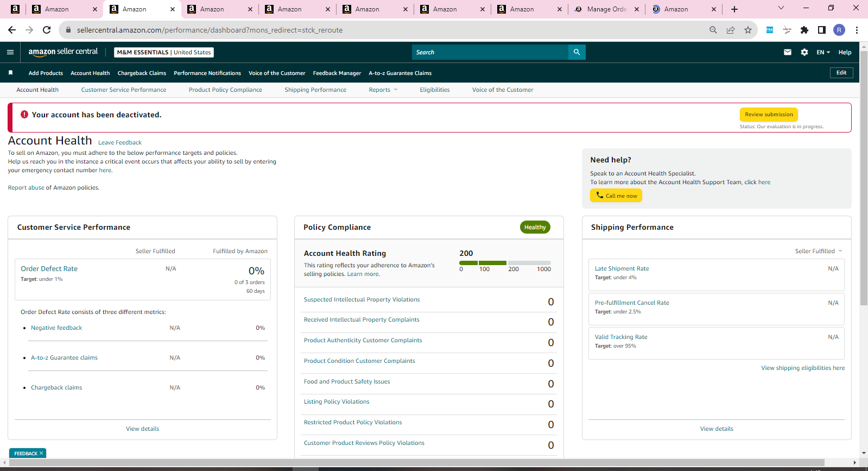Click the Report abuse link
The height and width of the screenshot is (471, 868).
tap(26, 187)
